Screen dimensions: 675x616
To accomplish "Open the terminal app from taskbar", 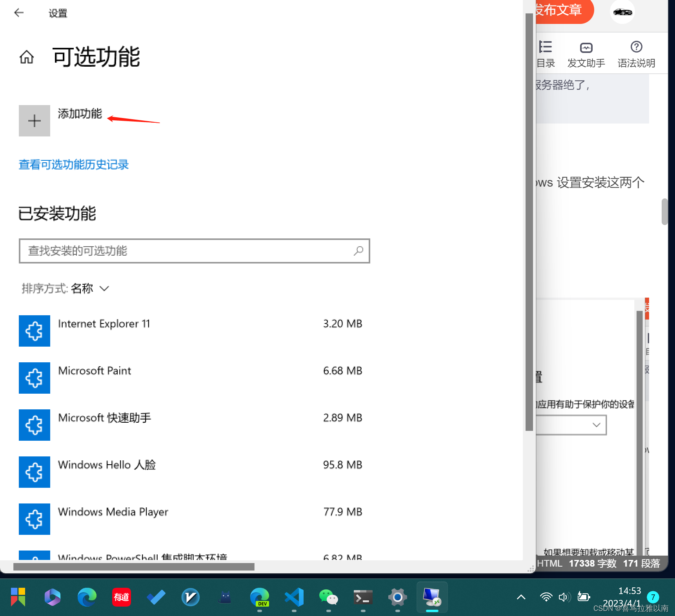I will tap(363, 597).
